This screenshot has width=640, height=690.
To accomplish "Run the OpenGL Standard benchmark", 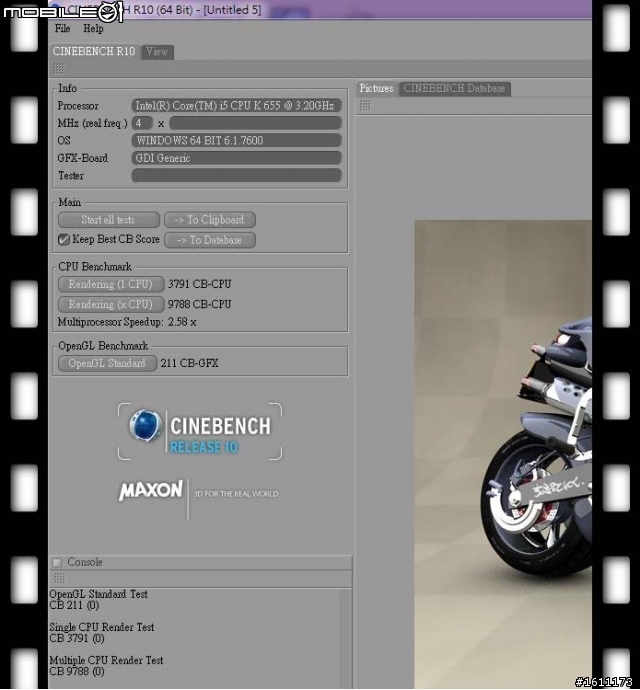I will (107, 363).
